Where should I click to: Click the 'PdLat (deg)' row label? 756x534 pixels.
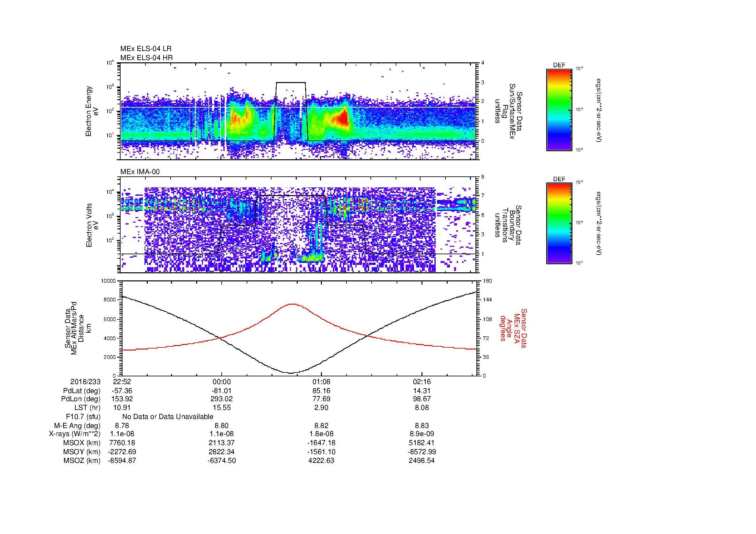click(x=82, y=391)
